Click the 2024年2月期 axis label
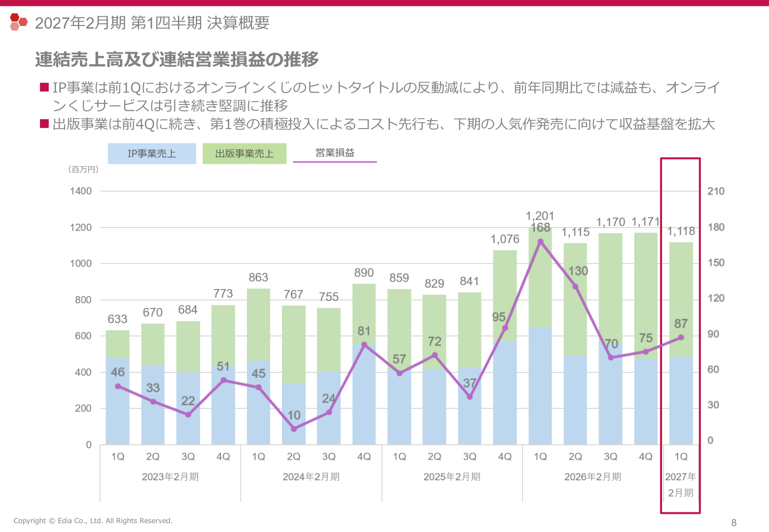The width and height of the screenshot is (769, 532). [x=311, y=477]
